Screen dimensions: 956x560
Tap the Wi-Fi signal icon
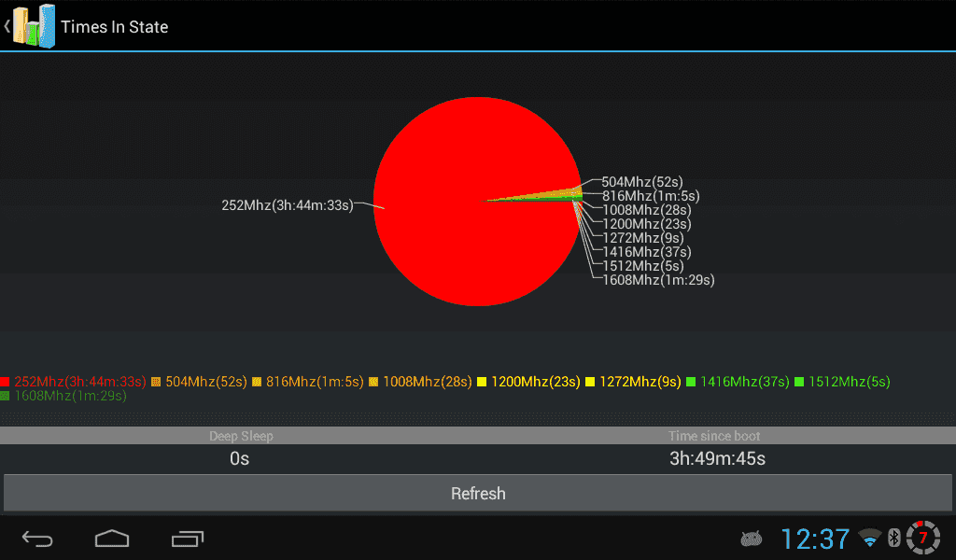click(870, 538)
